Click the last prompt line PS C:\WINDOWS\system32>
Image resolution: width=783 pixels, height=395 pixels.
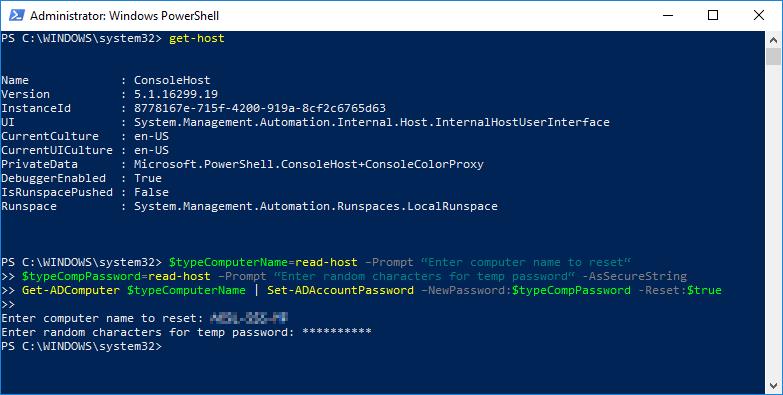[81, 346]
